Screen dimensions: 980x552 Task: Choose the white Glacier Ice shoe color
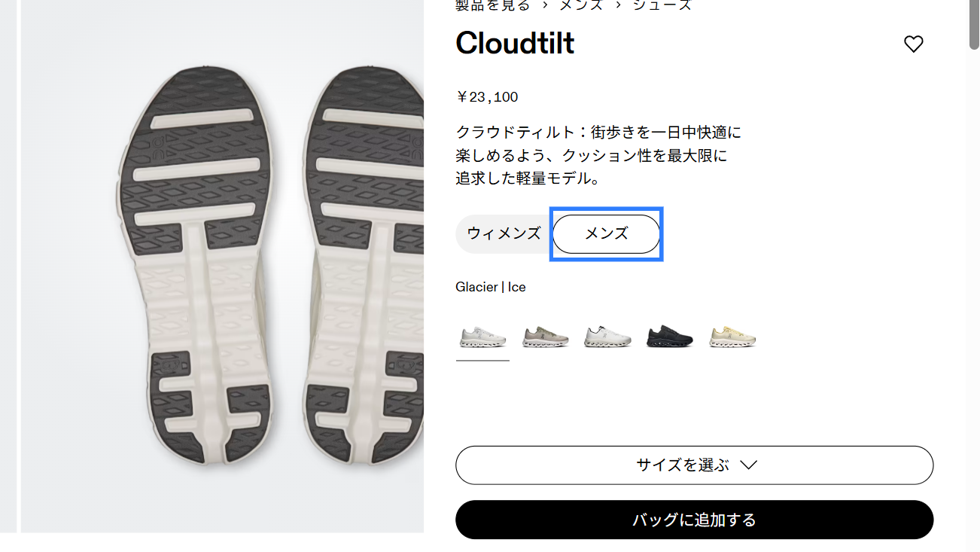482,337
